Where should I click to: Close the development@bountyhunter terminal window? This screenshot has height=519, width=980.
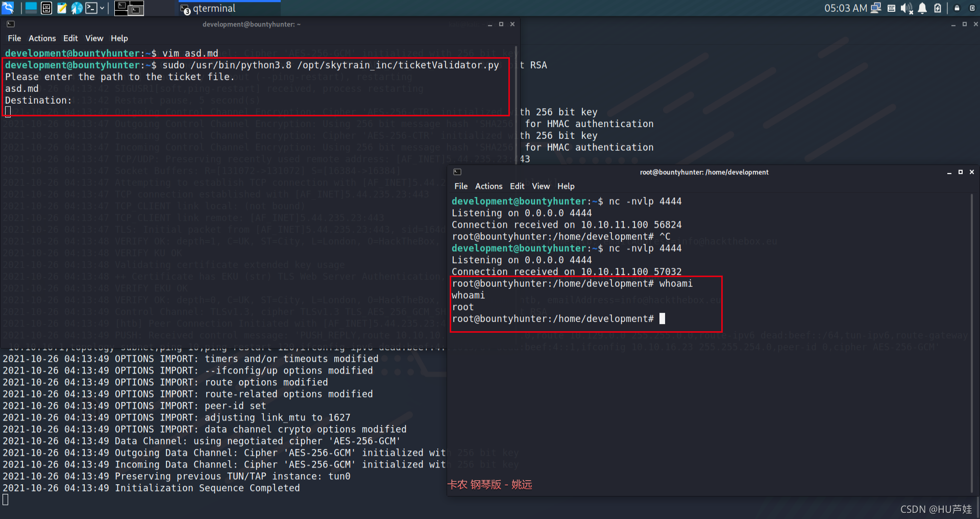pyautogui.click(x=512, y=24)
